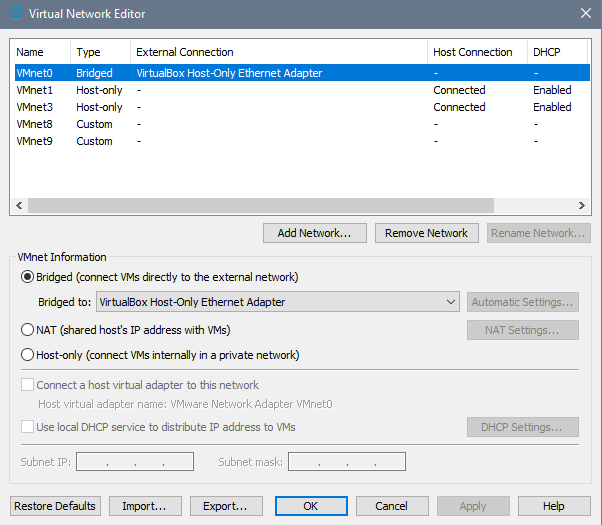The image size is (602, 525).
Task: Click the Add Network button
Action: click(x=314, y=233)
